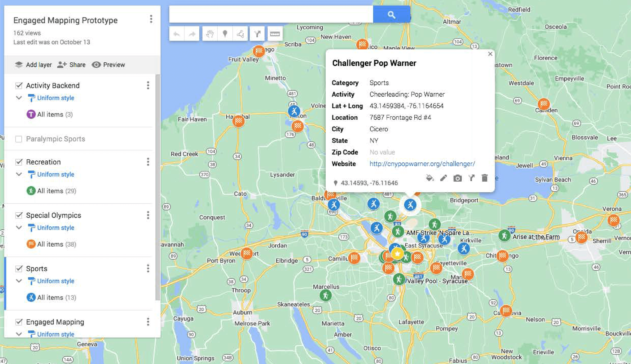
Task: Uncheck the Recreation layer checkbox
Action: tap(19, 162)
